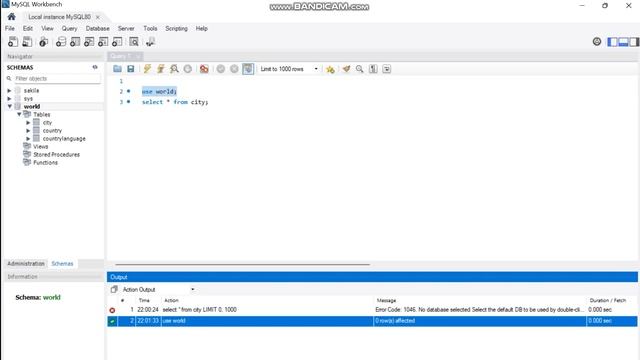Roll back the current transaction icon

(x=234, y=69)
